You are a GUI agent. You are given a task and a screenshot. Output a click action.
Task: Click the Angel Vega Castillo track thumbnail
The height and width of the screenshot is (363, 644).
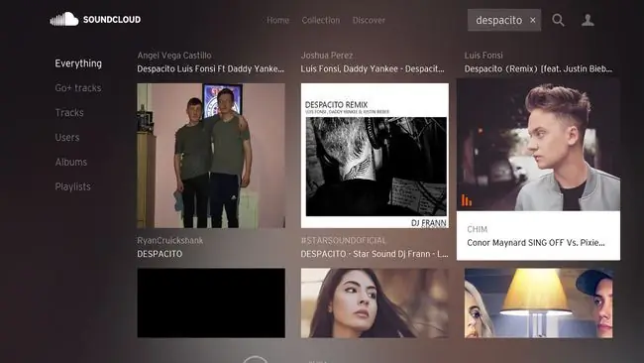pyautogui.click(x=211, y=156)
